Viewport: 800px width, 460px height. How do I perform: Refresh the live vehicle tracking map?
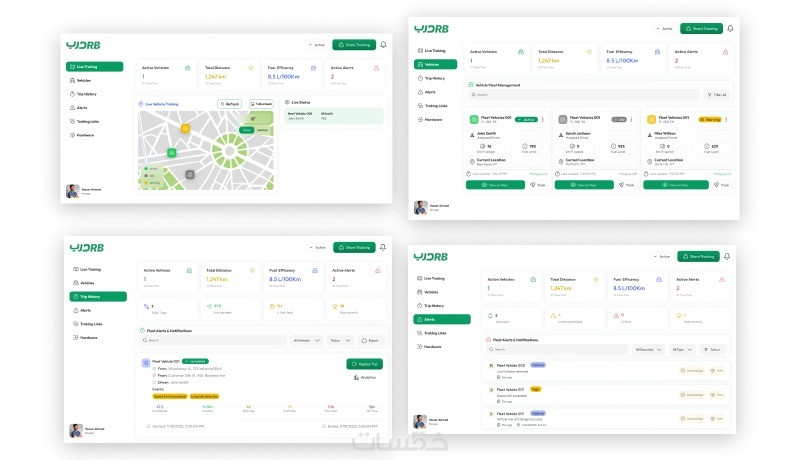[230, 104]
